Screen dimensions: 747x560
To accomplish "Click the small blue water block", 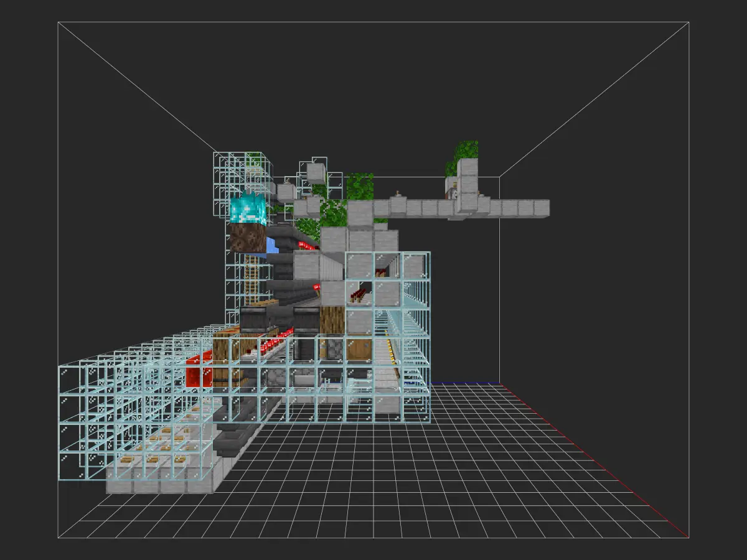I will (x=273, y=245).
